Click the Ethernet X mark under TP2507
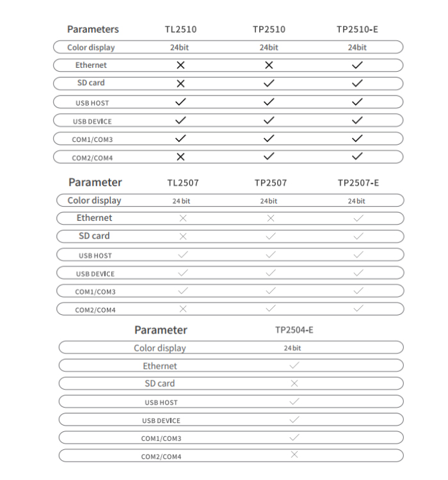The image size is (448, 480). pyautogui.click(x=270, y=218)
